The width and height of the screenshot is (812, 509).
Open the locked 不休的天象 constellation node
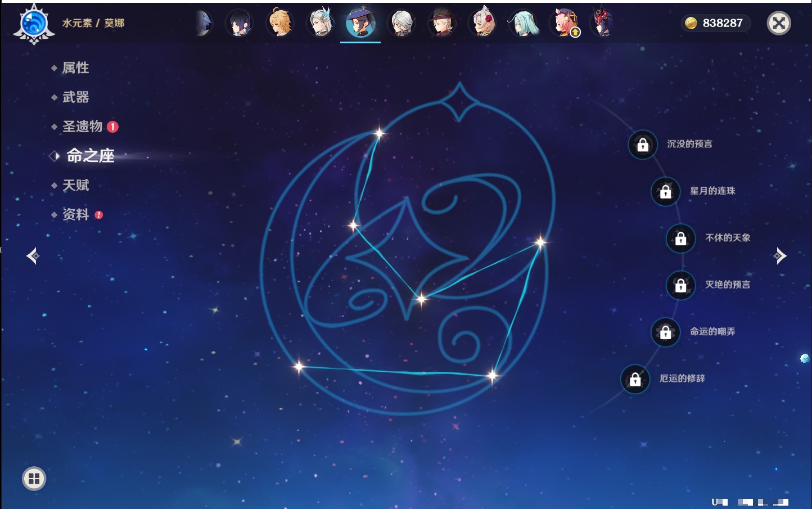(x=681, y=238)
